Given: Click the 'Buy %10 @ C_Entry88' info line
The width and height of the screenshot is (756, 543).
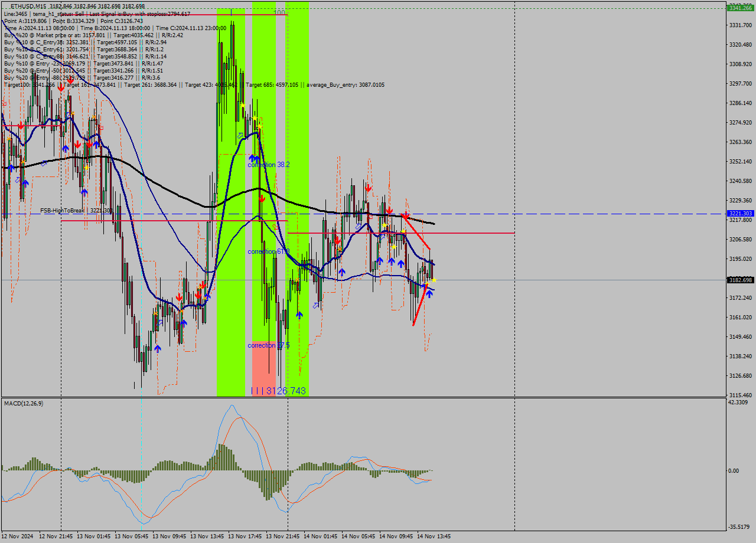Looking at the screenshot, I should click(x=85, y=56).
